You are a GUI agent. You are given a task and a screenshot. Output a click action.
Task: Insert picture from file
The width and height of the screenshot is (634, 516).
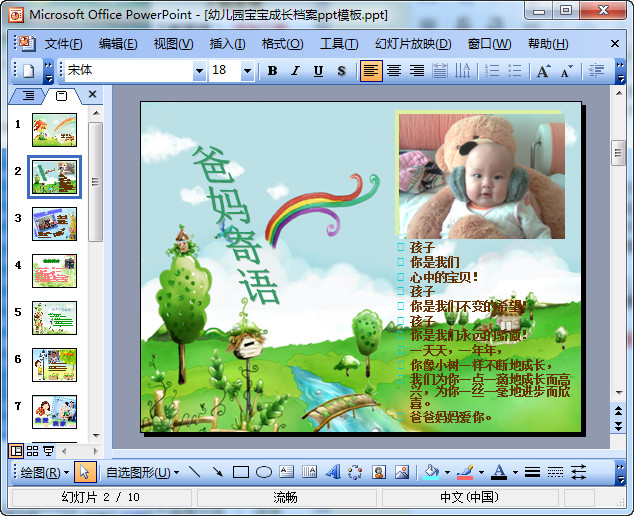click(x=402, y=472)
